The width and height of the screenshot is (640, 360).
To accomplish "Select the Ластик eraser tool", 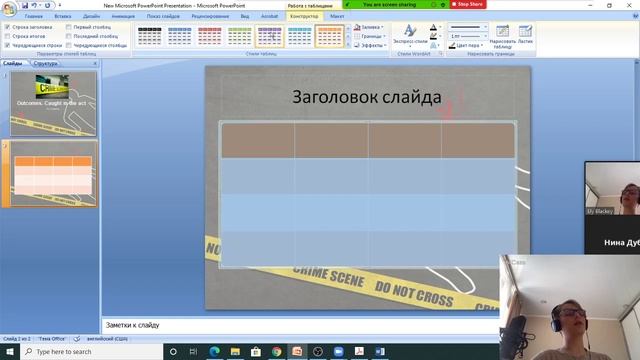I will (x=525, y=35).
